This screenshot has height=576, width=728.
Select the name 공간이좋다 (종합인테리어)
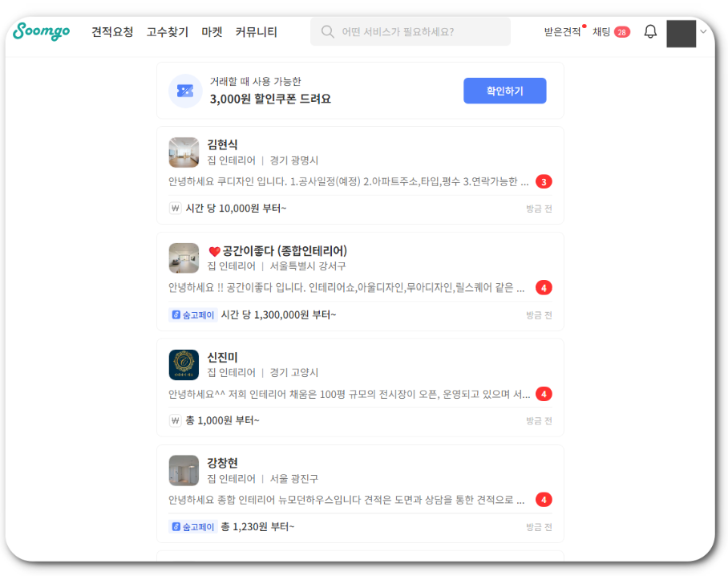point(285,251)
